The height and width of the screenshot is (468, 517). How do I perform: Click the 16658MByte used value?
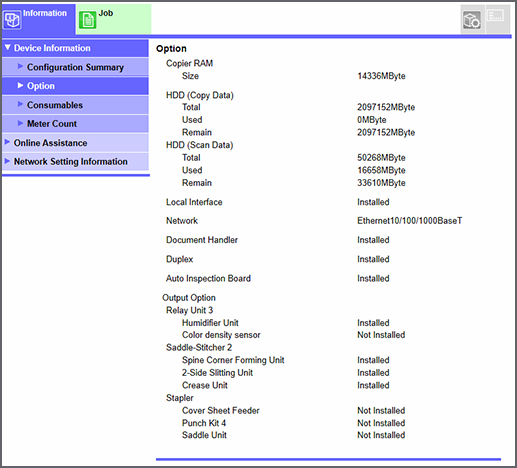point(381,170)
